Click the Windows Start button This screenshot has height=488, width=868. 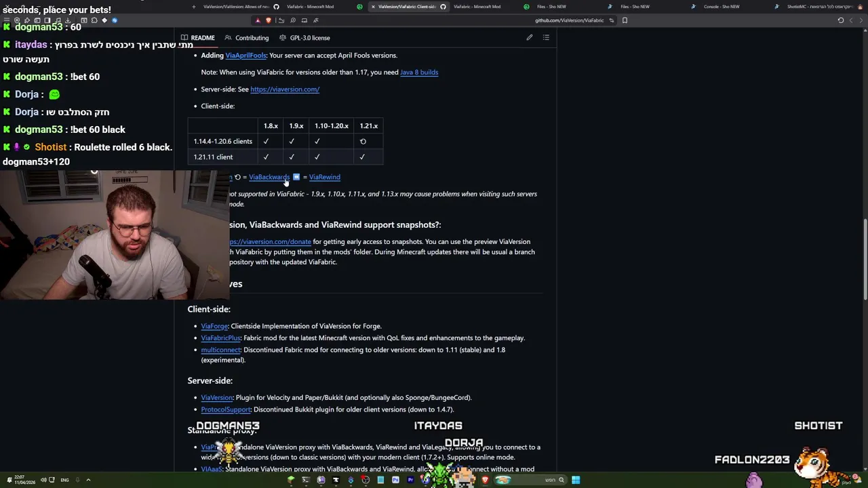[x=576, y=480]
